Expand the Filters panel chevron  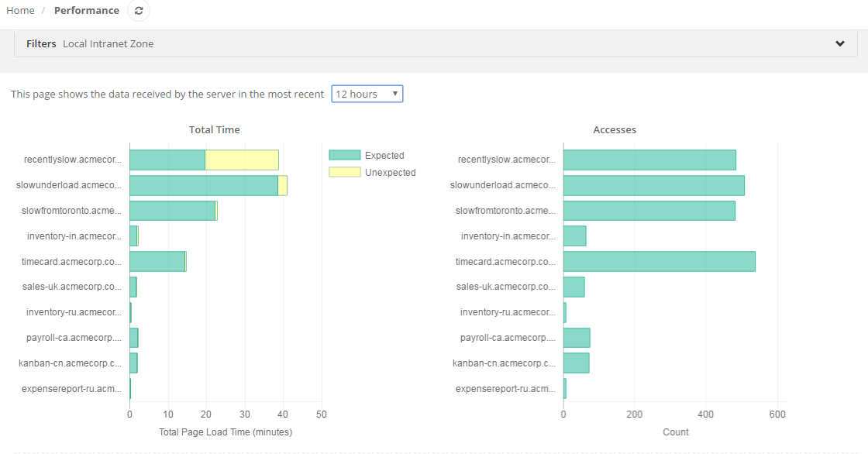[x=840, y=43]
